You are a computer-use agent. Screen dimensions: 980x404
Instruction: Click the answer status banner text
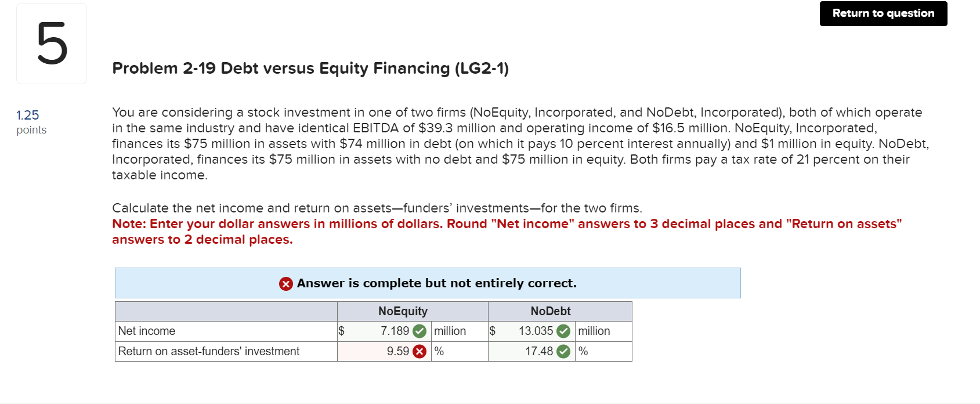point(436,283)
